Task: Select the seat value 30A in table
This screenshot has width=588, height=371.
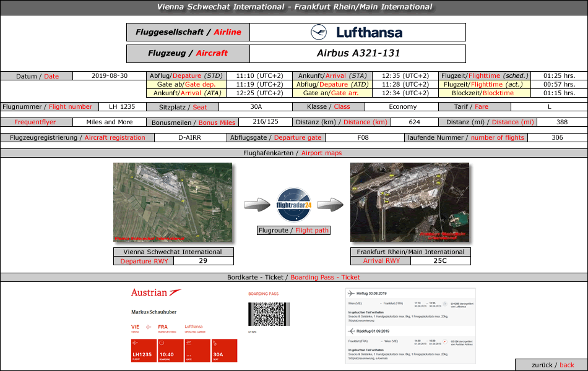Action: [256, 107]
